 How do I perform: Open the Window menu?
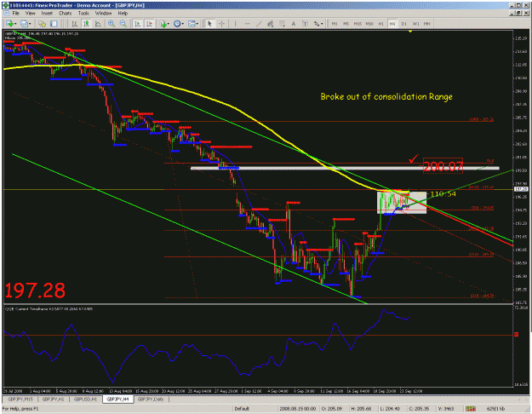(x=103, y=14)
